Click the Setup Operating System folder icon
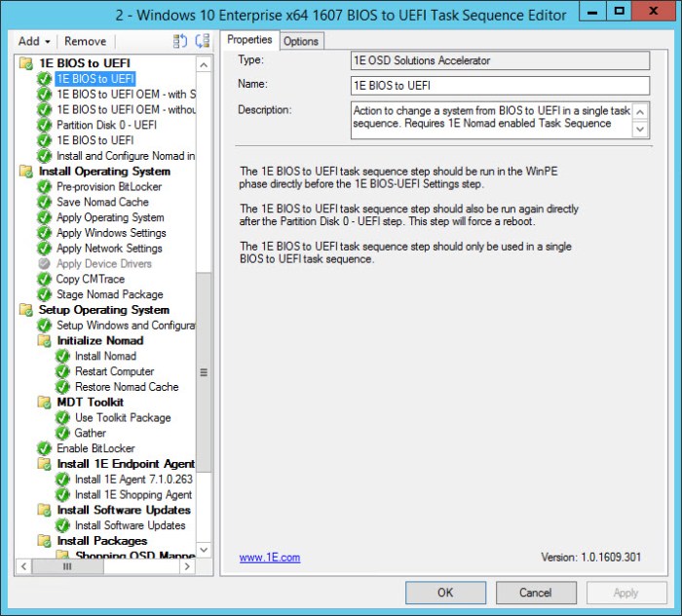682x616 pixels. click(26, 310)
